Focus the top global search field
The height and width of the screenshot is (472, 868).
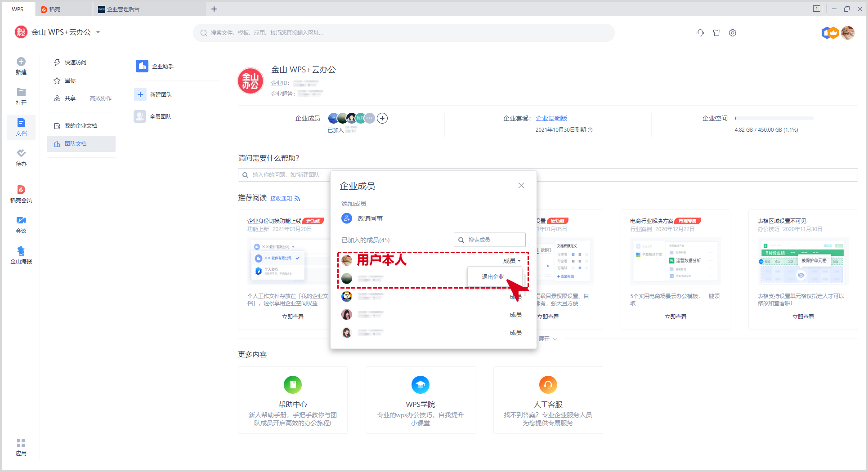404,33
